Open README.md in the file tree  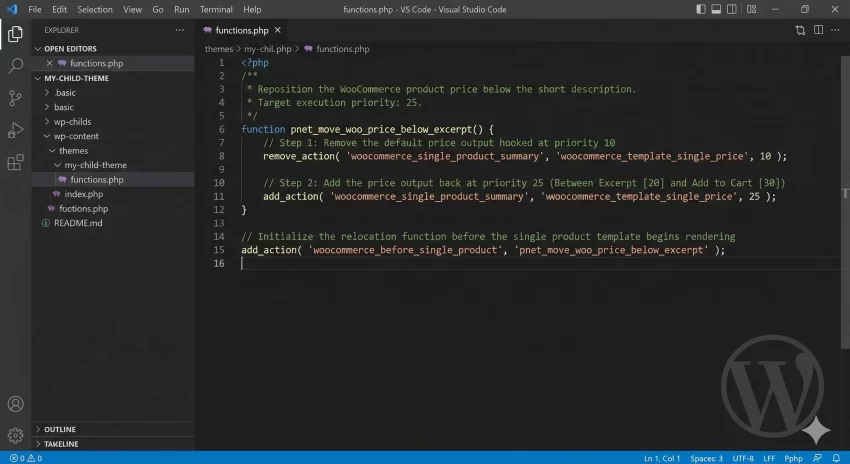pos(113,223)
